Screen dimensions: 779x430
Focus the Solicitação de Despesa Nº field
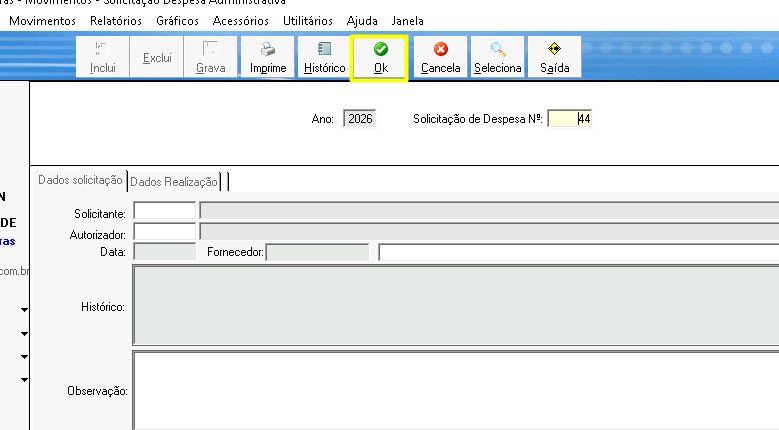point(570,118)
